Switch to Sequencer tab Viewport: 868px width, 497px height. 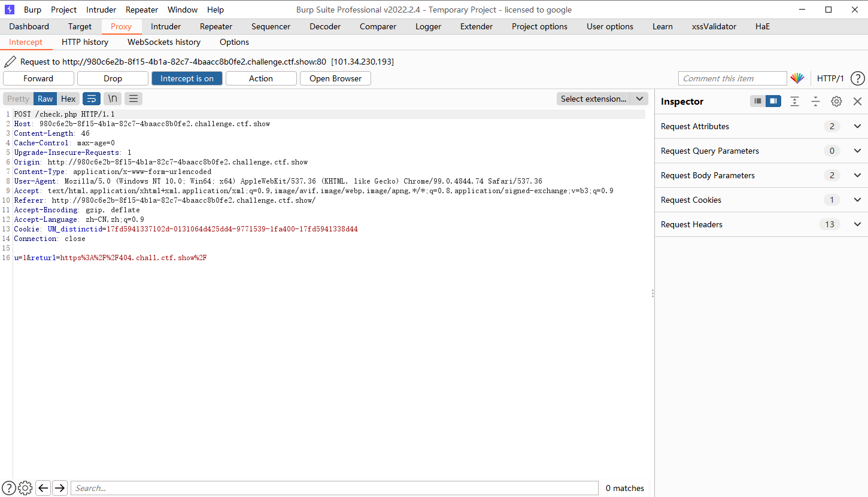271,26
